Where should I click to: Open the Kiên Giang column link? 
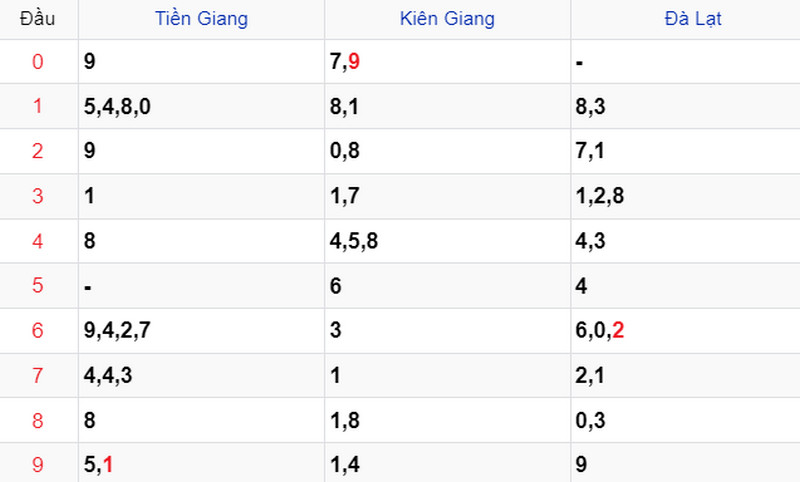(x=447, y=19)
